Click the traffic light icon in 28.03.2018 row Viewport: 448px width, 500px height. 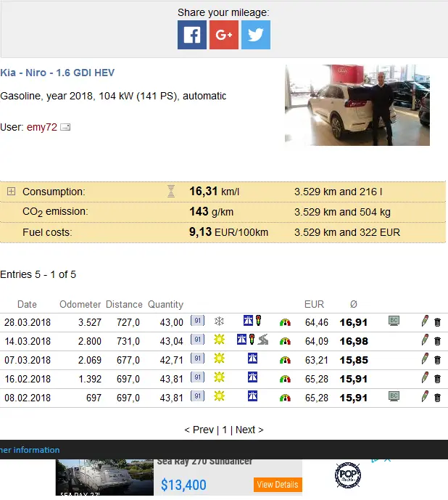coord(258,320)
